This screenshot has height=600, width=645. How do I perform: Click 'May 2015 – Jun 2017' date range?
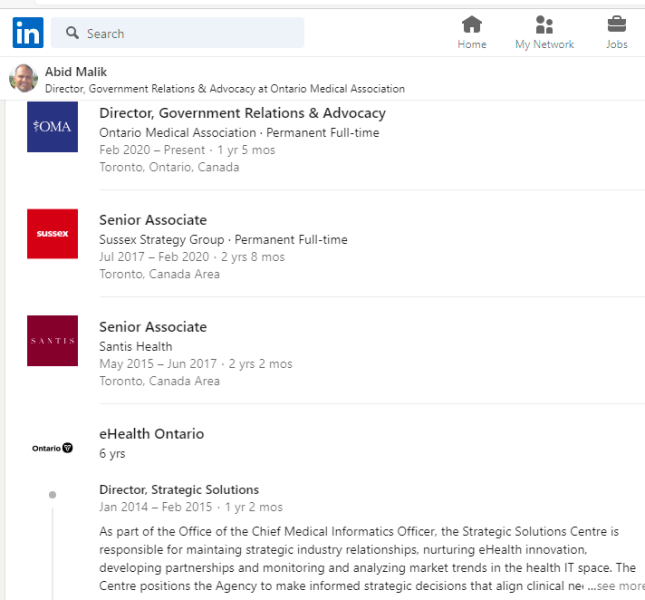tap(158, 364)
